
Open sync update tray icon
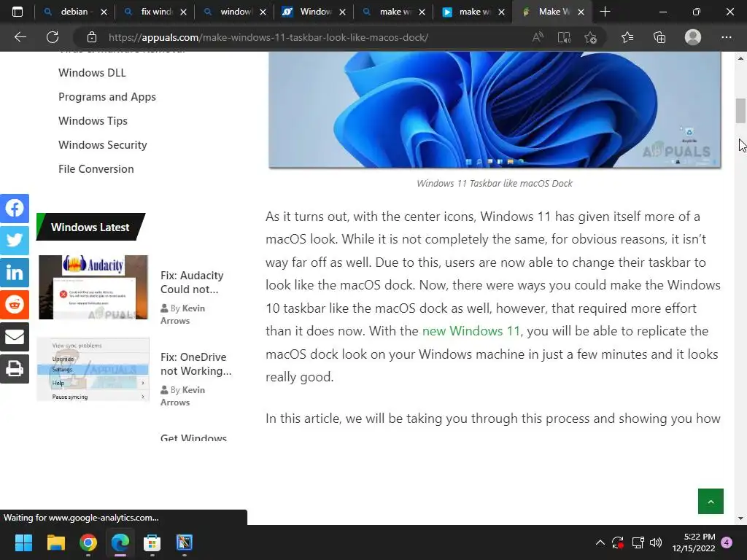(x=618, y=542)
